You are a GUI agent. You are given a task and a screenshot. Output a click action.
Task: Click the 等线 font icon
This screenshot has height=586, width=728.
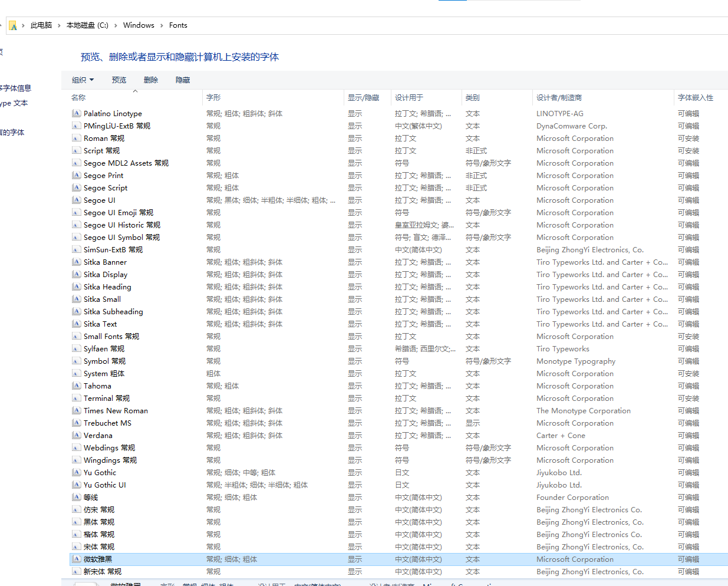pos(77,497)
